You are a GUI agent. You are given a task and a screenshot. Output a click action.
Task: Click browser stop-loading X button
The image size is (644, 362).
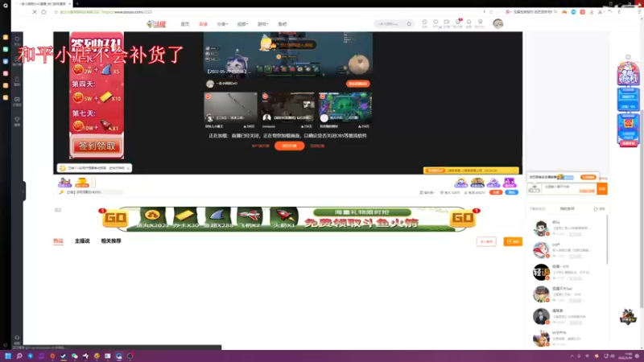tap(35, 12)
